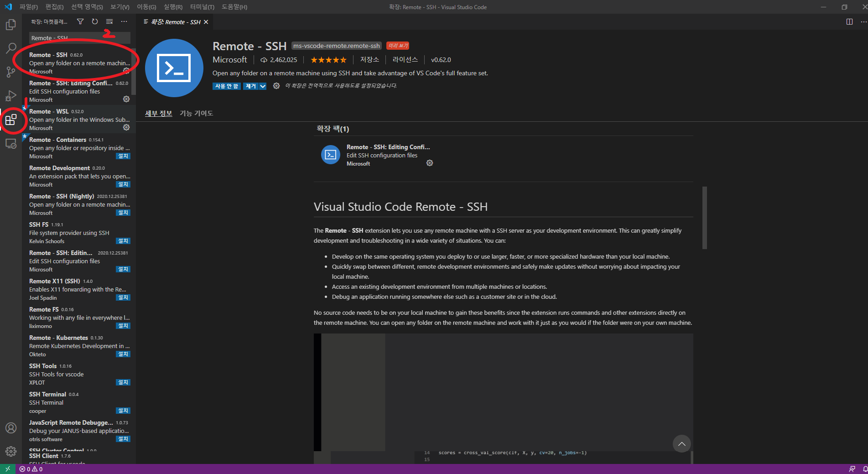Viewport: 868px width, 474px height.
Task: Install the SSH FS extension
Action: tap(123, 241)
